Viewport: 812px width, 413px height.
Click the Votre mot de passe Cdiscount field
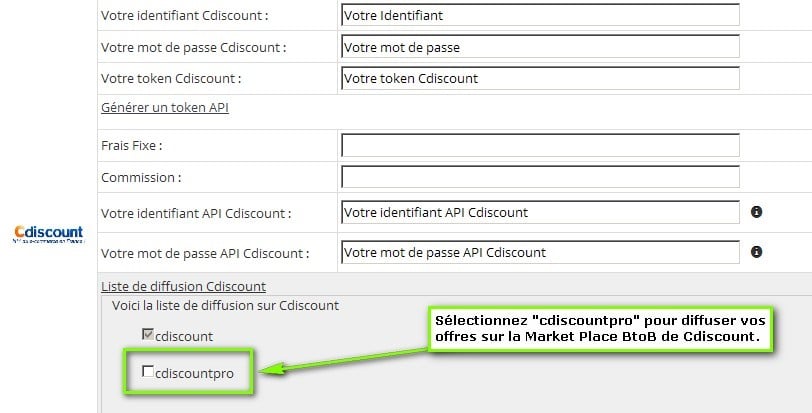[540, 47]
